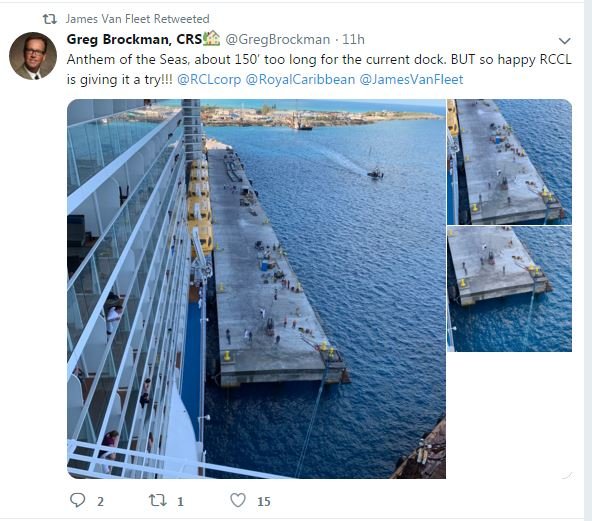The image size is (592, 521).
Task: Click the @GregBrockman handle
Action: pyautogui.click(x=278, y=39)
